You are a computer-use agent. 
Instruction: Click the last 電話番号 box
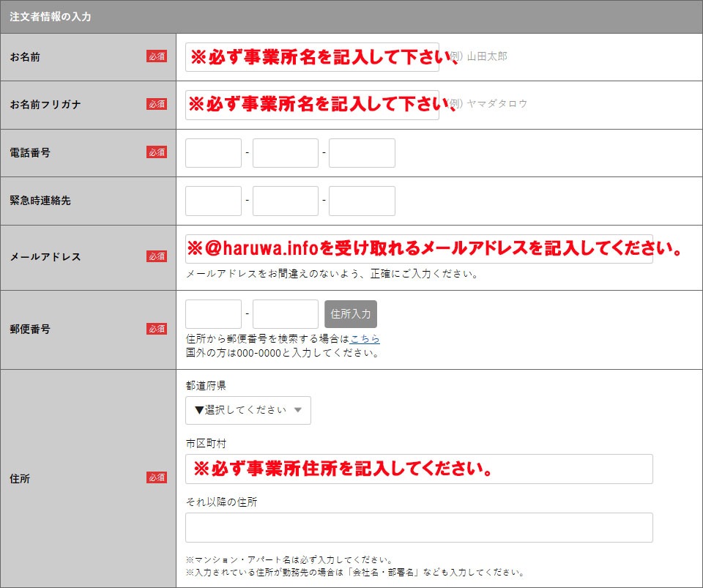point(362,153)
